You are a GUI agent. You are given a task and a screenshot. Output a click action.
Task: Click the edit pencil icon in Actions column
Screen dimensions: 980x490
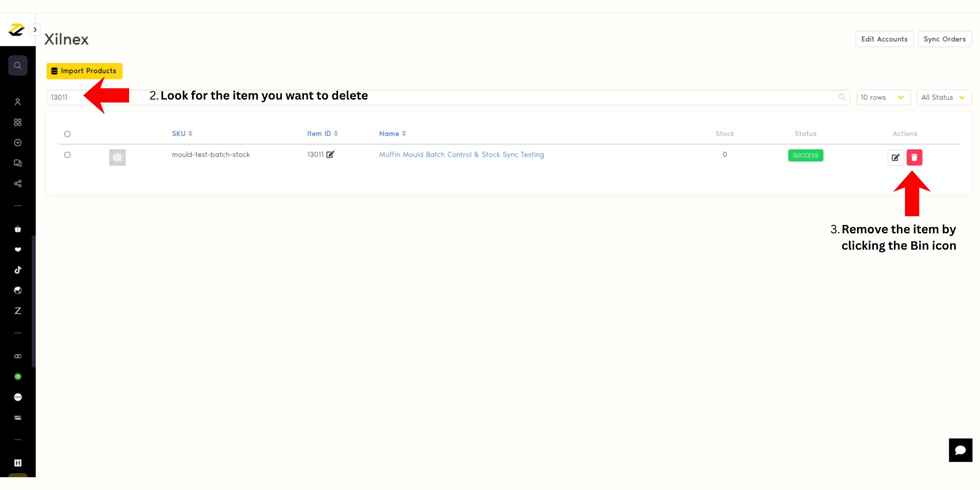895,157
